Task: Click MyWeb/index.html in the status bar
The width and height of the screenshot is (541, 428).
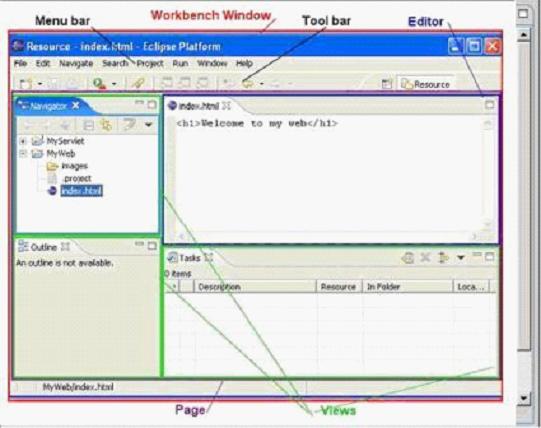Action: coord(78,387)
